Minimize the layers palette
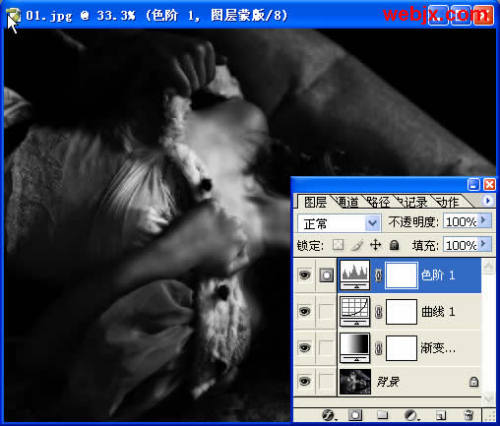The image size is (500, 426). [474, 184]
